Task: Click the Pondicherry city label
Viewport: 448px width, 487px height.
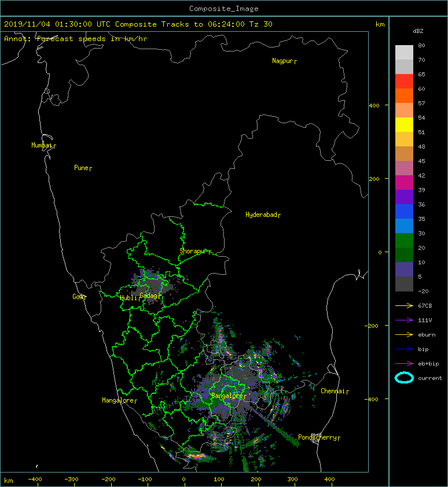Action: click(x=317, y=437)
